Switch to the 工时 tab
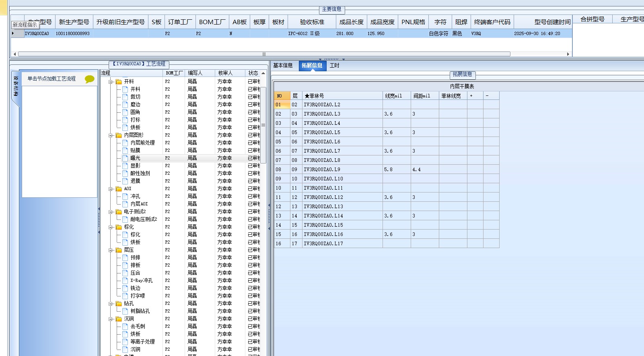The height and width of the screenshot is (356, 644). 335,66
